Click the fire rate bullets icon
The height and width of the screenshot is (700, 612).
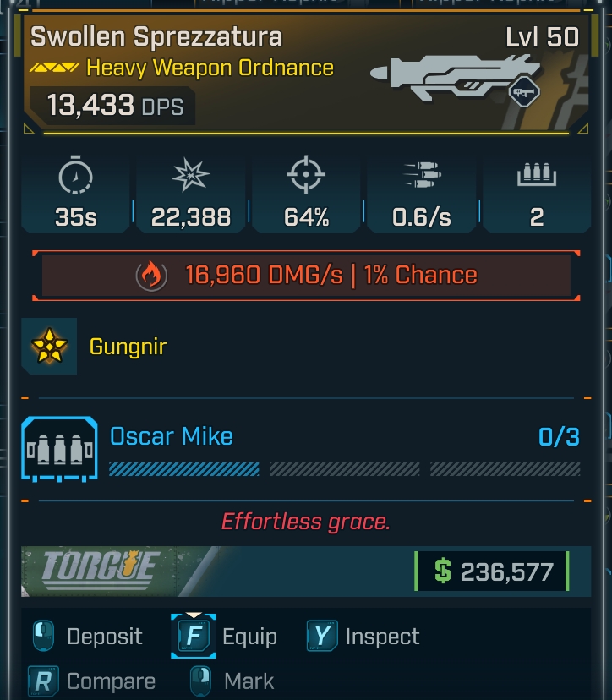coord(422,177)
